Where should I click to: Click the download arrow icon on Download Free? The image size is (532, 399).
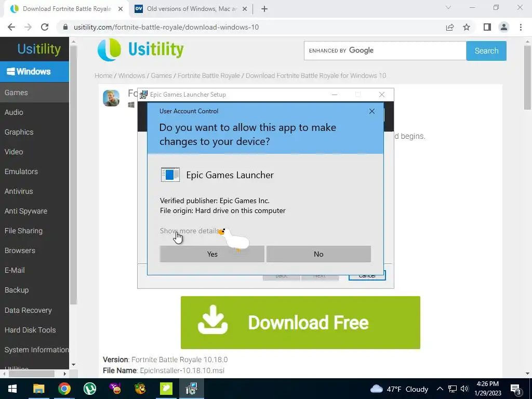point(212,320)
